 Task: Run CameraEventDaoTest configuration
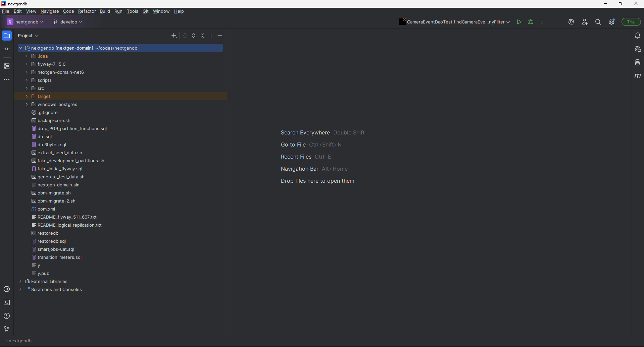pos(519,22)
